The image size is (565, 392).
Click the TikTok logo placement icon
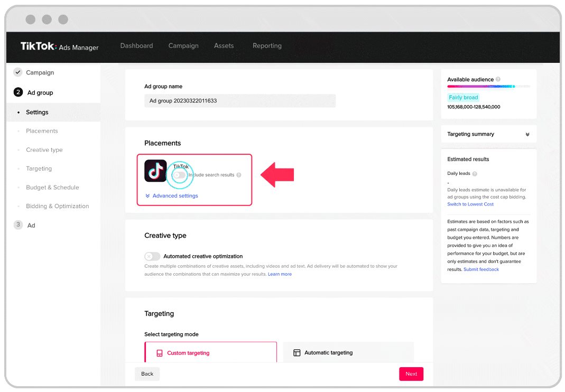pos(155,171)
